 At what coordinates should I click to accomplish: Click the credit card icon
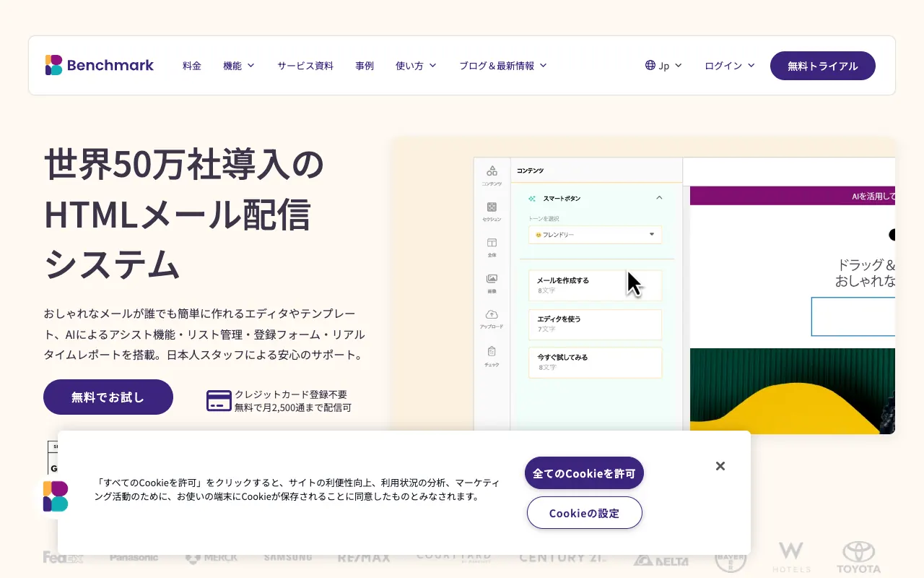tap(219, 400)
